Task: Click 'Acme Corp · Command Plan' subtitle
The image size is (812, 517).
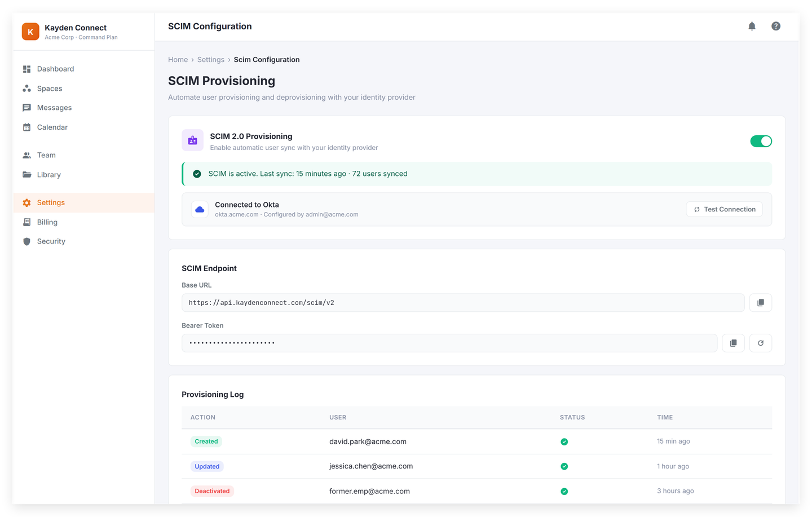Action: 81,38
